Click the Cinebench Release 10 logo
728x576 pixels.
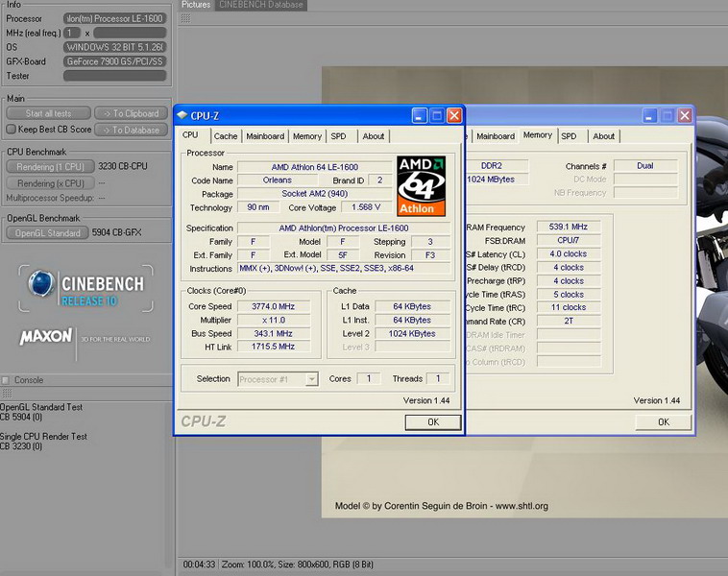coord(85,288)
